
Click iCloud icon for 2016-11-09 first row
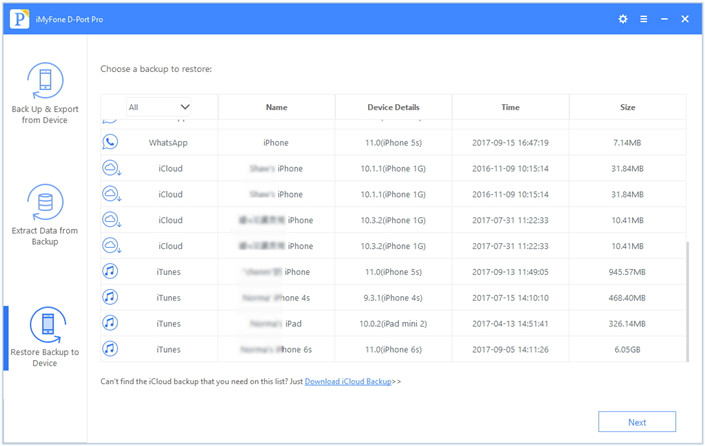tap(111, 168)
